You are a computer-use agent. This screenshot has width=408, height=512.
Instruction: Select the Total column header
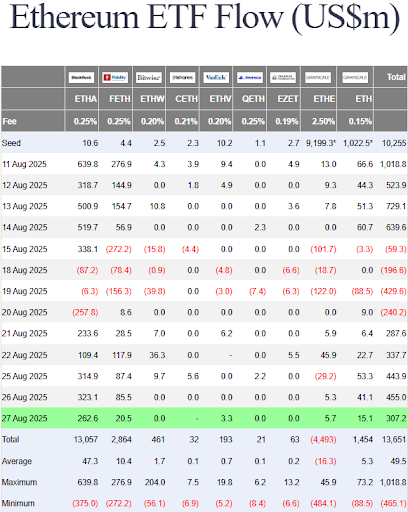(396, 77)
